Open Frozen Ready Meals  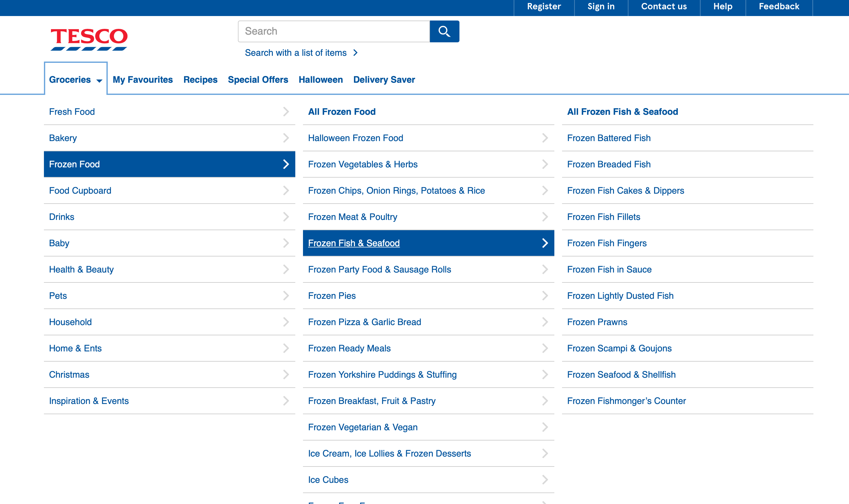point(428,348)
